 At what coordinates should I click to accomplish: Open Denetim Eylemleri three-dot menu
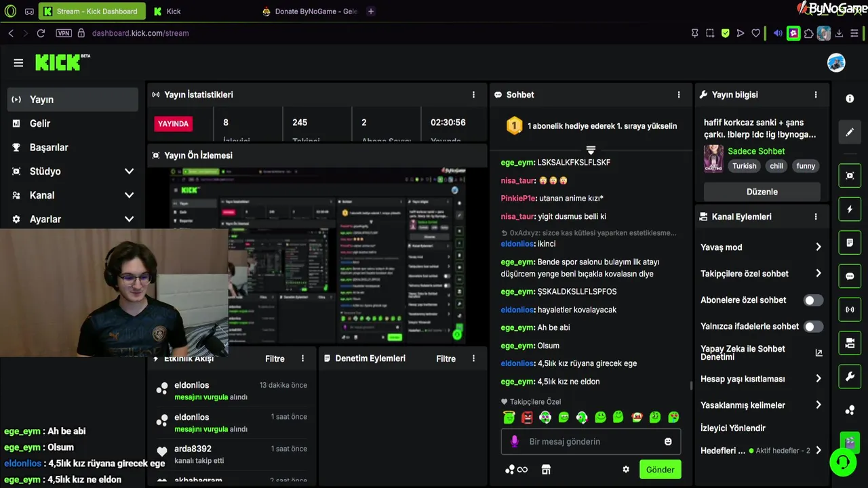point(473,359)
